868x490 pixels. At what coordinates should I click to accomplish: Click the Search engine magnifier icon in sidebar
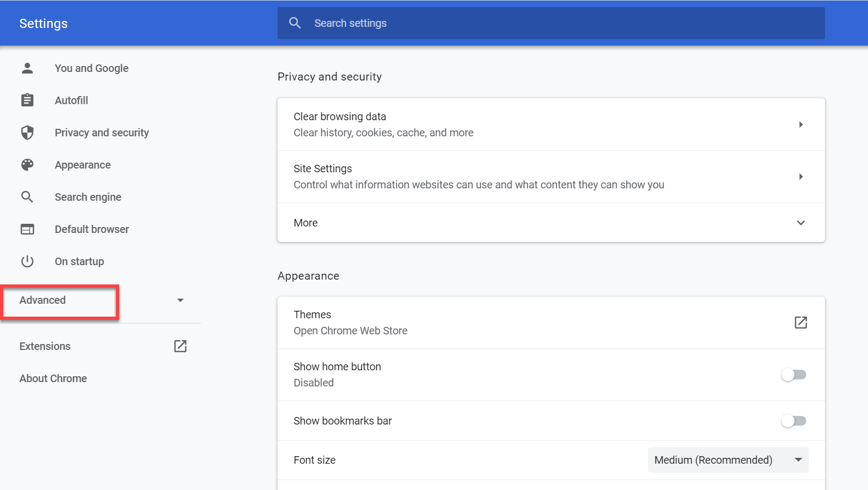(27, 197)
